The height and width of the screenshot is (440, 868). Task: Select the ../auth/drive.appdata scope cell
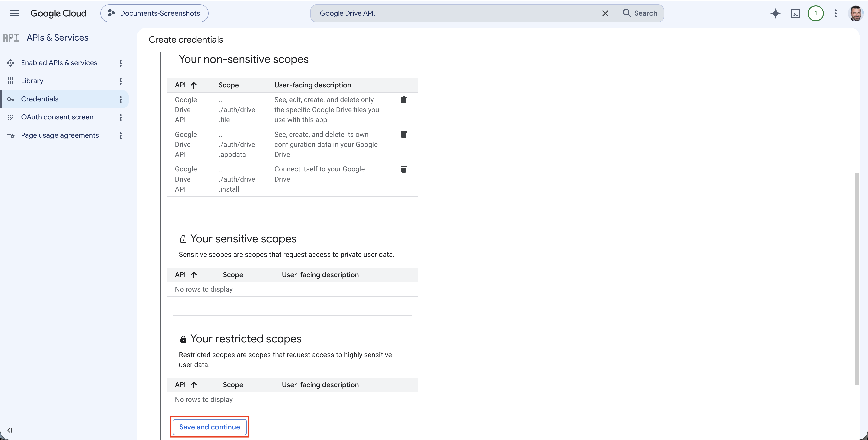(237, 144)
